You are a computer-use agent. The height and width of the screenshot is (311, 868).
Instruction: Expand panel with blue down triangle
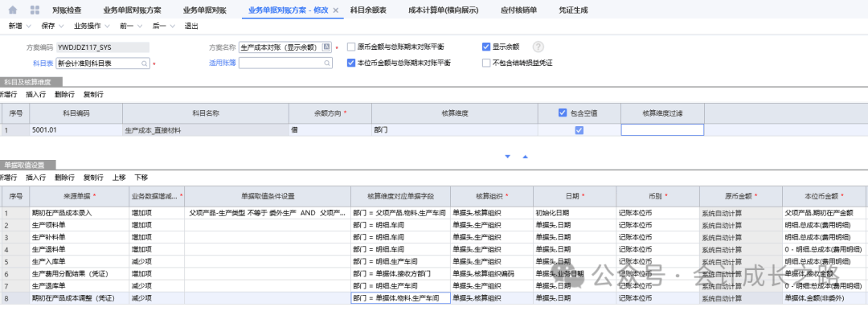(507, 157)
